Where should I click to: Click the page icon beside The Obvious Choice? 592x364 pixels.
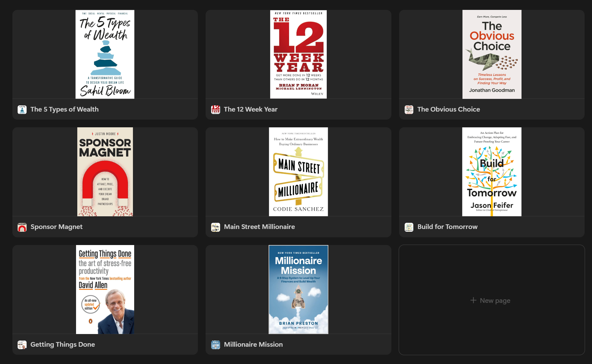point(409,109)
